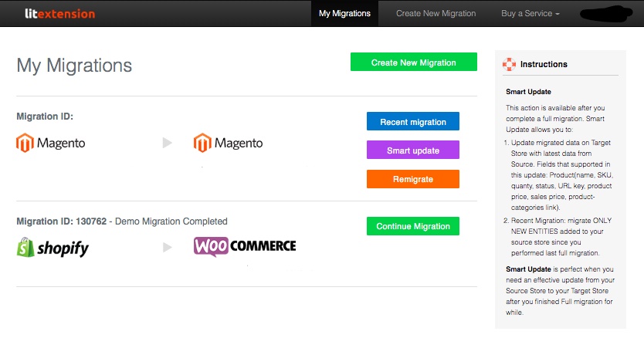Click the WooCommerce target logo

(x=245, y=246)
